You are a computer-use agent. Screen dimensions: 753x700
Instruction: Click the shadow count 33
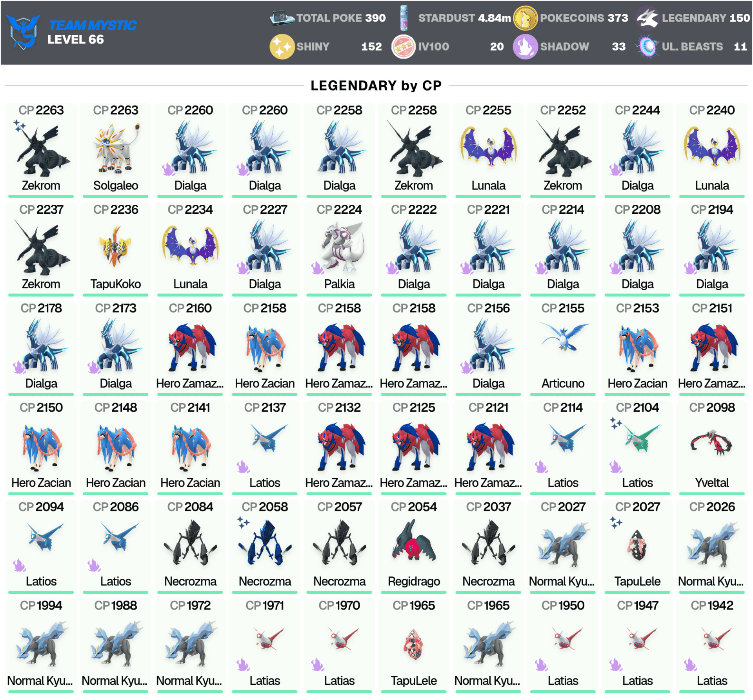coord(619,47)
